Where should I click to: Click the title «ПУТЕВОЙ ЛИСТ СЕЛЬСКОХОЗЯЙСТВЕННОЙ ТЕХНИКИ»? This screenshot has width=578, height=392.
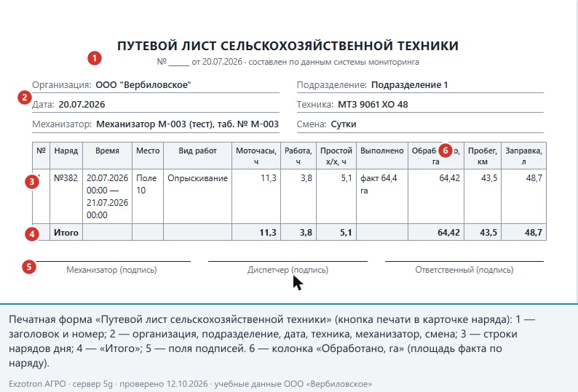point(288,46)
